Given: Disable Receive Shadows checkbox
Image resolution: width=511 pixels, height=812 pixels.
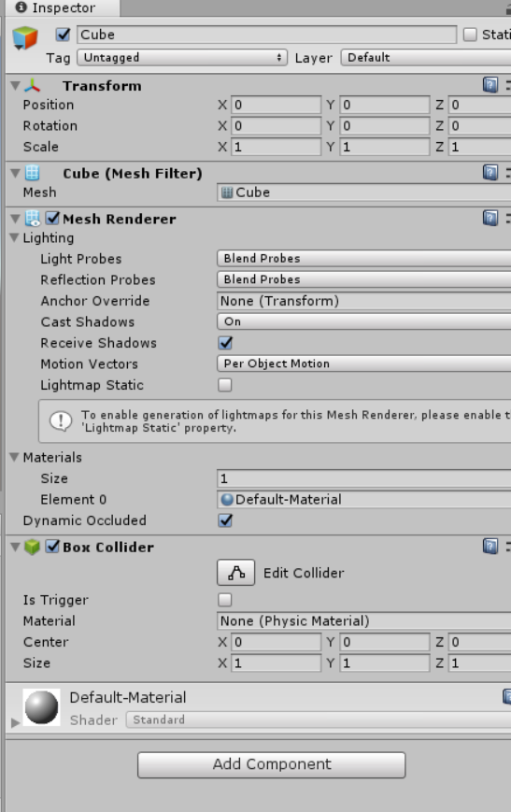Looking at the screenshot, I should pyautogui.click(x=225, y=343).
